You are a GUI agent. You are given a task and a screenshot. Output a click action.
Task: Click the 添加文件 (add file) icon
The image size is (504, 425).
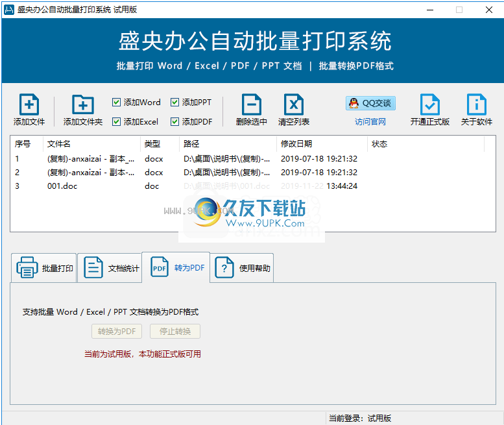29,104
